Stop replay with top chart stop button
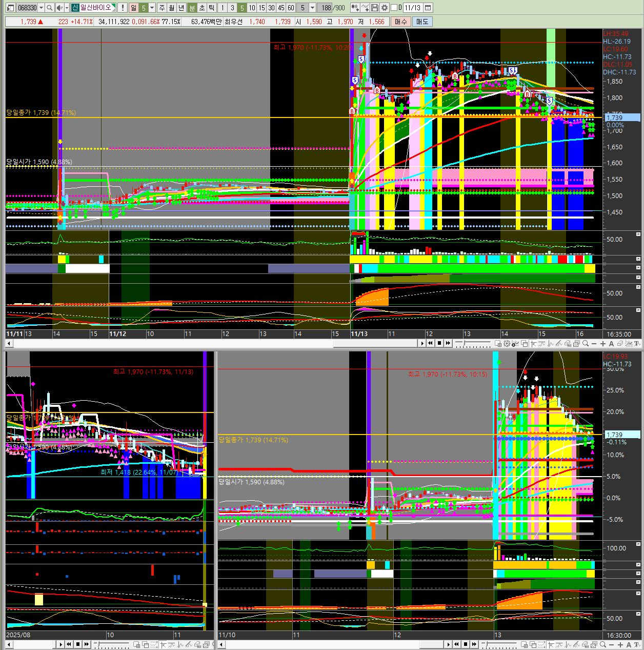Image resolution: width=644 pixels, height=650 pixels. [439, 343]
